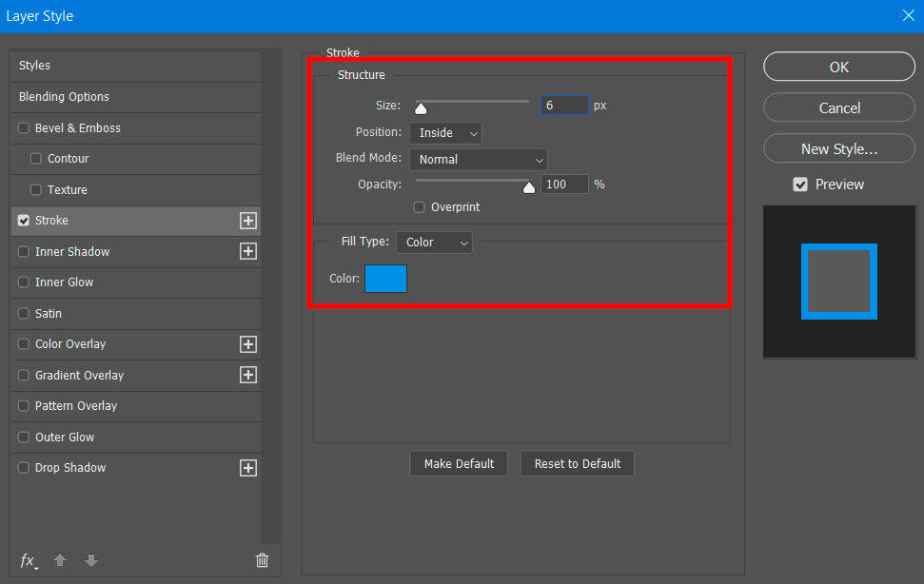Enable the Texture checkbox

pos(36,189)
